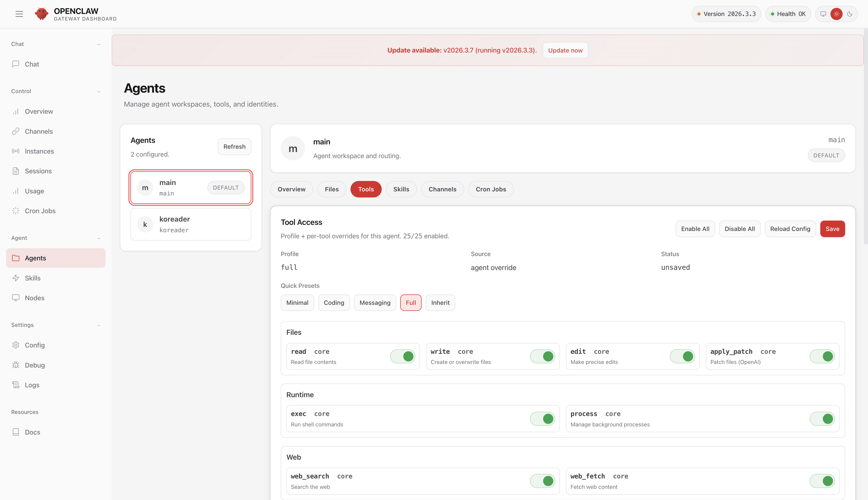Click the hamburger menu icon
868x500 pixels.
[x=19, y=14]
